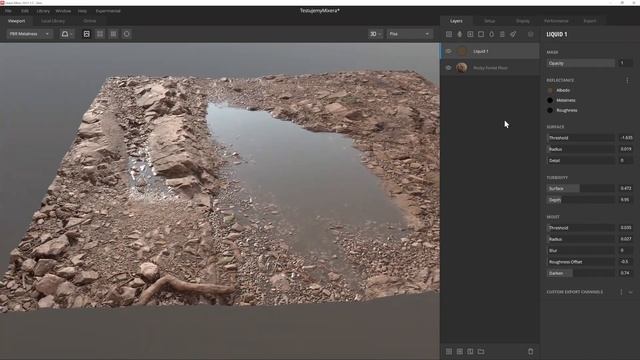Click the second icon at layers panel bottom
The width and height of the screenshot is (640, 360).
460,351
